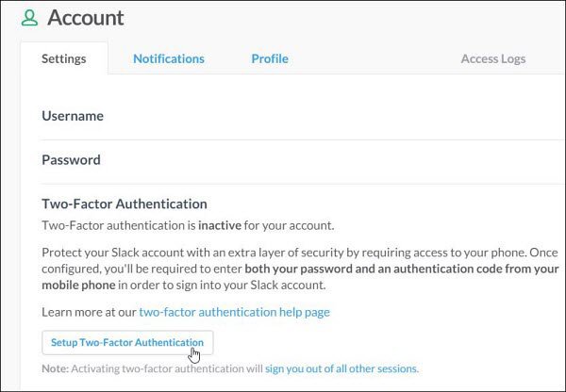Click the bold word inactive in status line
566x392 pixels.
(x=220, y=225)
